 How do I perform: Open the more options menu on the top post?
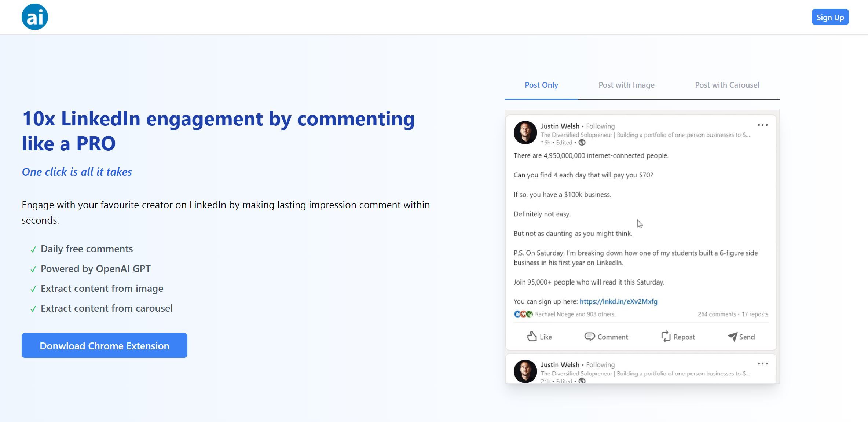click(x=762, y=125)
